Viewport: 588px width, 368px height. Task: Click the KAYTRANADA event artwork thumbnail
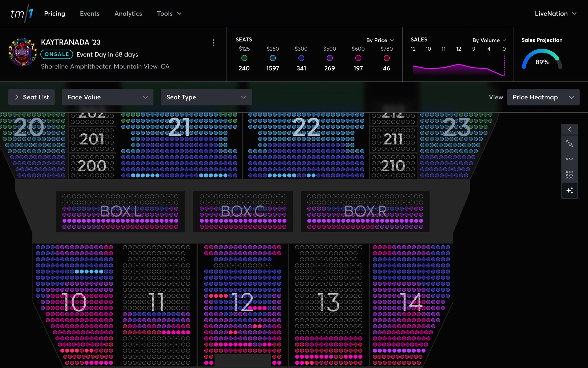pos(23,52)
